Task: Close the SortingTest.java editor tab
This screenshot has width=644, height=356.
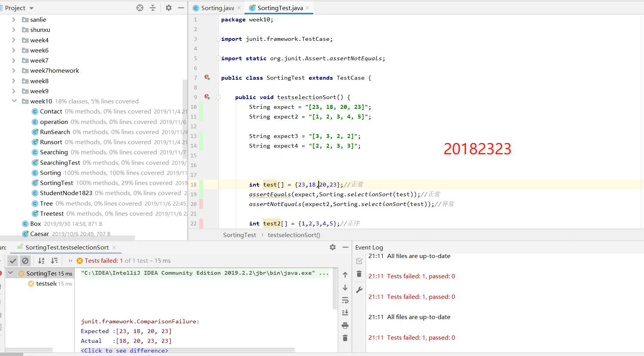Action: tap(307, 8)
